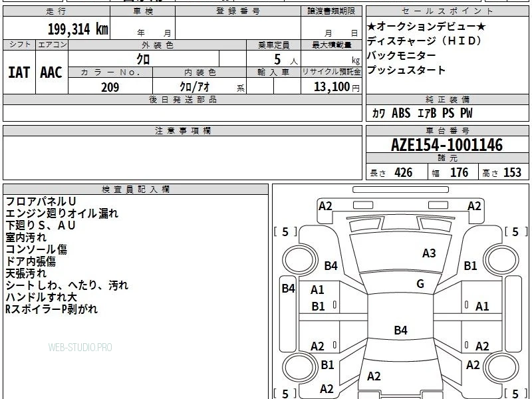Click the note Rスポイラー P剥がれ
The height and width of the screenshot is (399, 532).
tap(52, 309)
